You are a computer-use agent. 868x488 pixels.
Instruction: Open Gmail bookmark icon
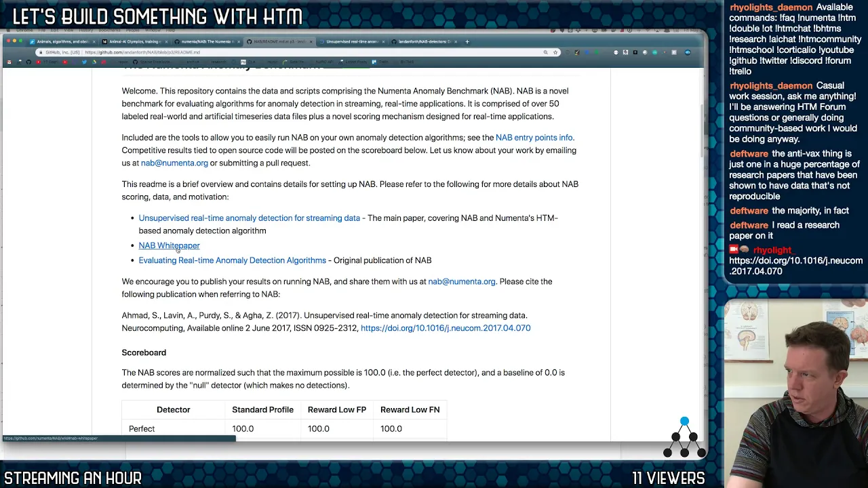(x=9, y=62)
